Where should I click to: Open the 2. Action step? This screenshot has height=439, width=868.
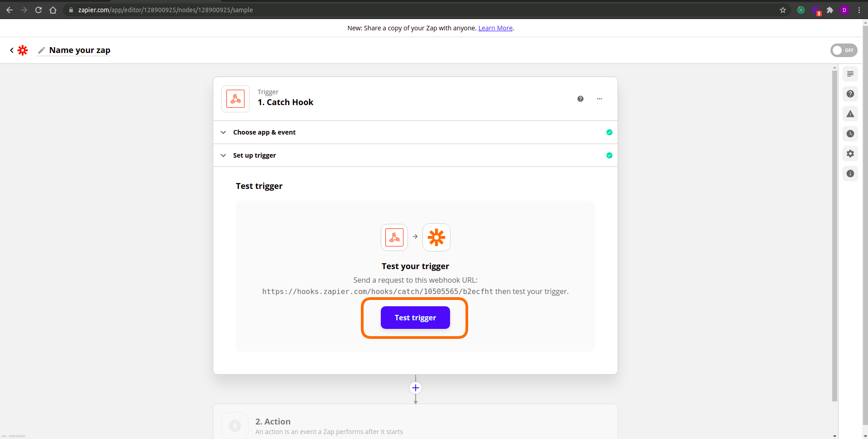415,422
